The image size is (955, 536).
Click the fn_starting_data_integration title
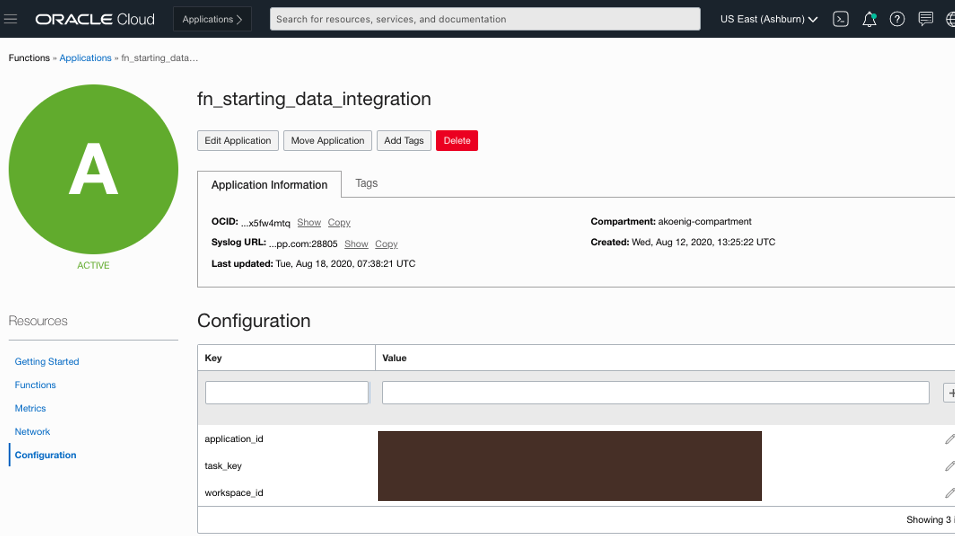[x=314, y=99]
